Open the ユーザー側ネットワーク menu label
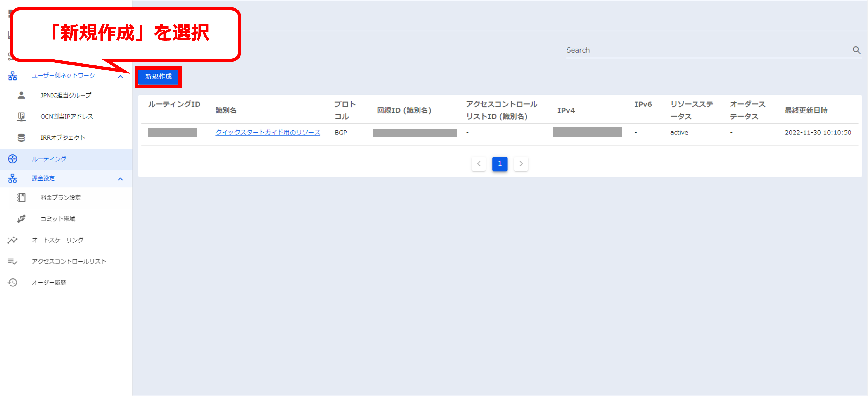868x396 pixels. [x=63, y=76]
